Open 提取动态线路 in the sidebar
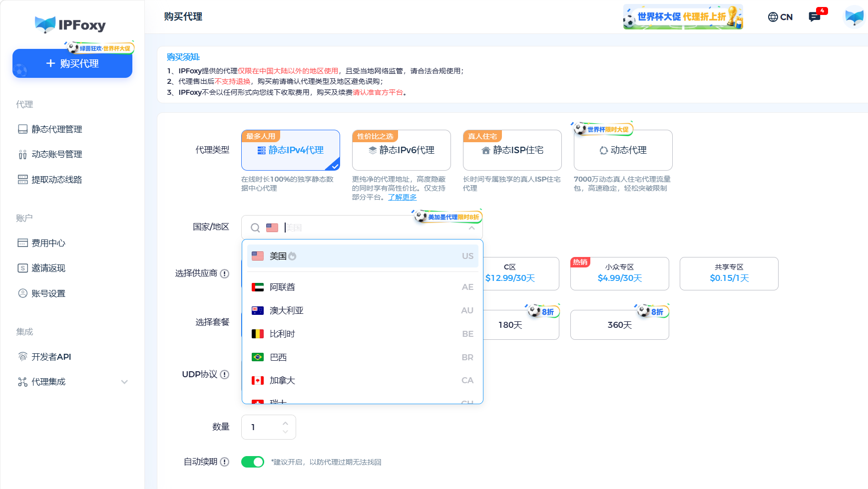Image resolution: width=868 pixels, height=489 pixels. 56,180
